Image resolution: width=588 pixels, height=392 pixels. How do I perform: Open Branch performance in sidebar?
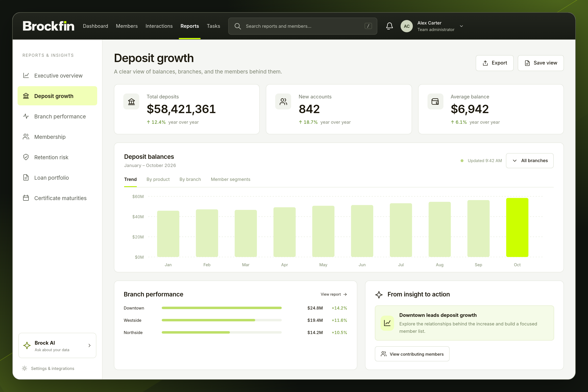pos(57,117)
